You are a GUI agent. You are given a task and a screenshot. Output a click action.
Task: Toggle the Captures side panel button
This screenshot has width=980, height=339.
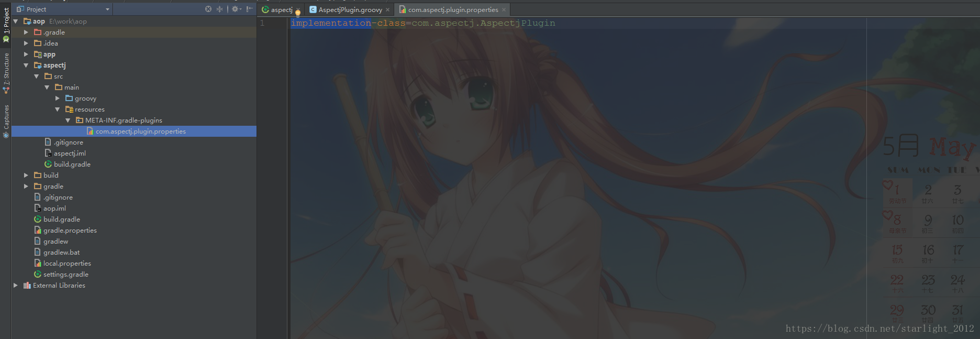pyautogui.click(x=6, y=121)
